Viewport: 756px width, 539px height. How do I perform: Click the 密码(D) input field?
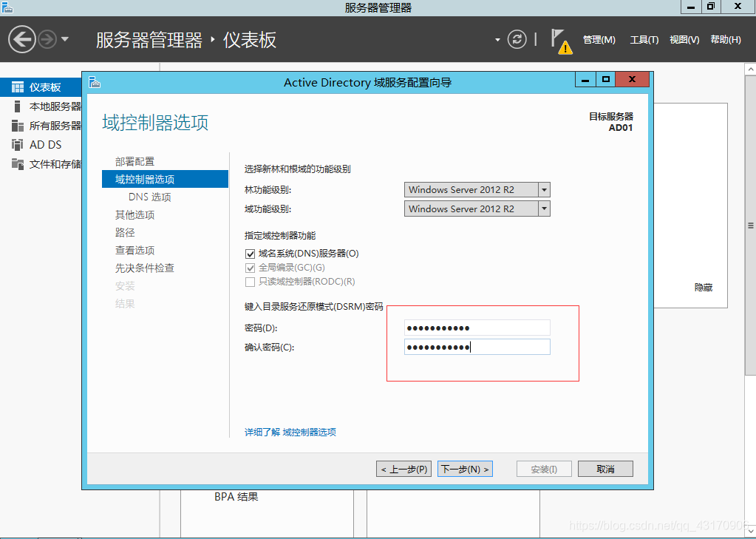tap(477, 328)
